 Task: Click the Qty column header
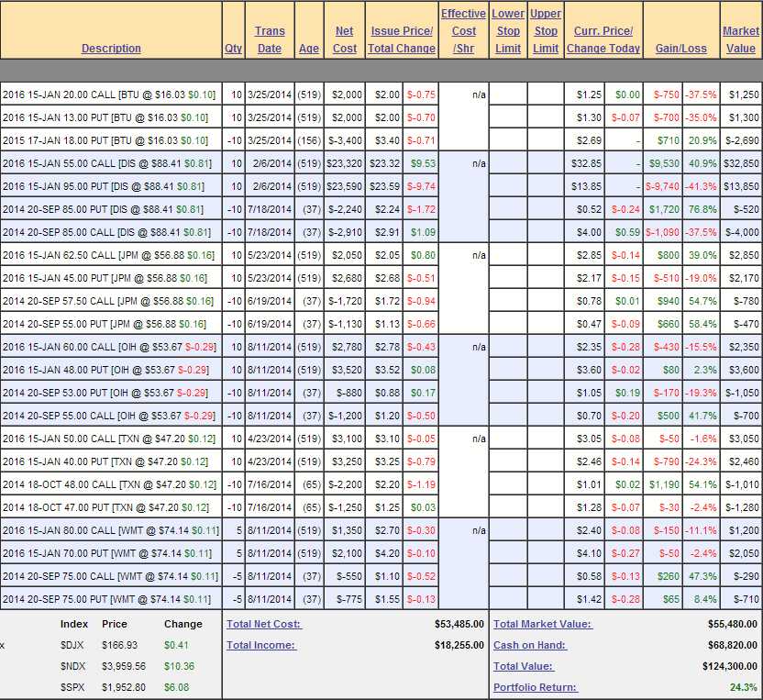click(233, 48)
